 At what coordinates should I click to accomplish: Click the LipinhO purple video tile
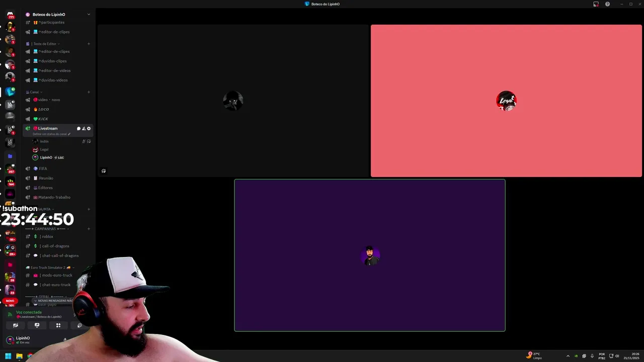(370, 255)
